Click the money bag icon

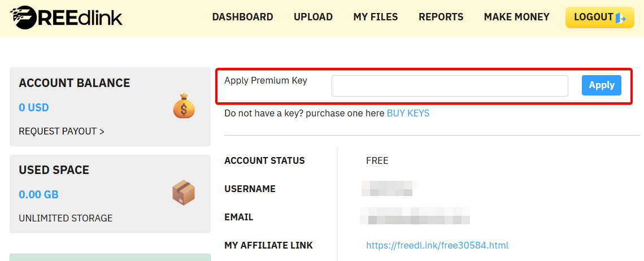[184, 106]
